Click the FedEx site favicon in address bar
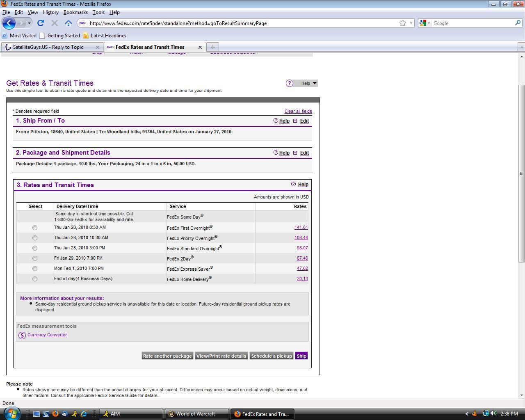The image size is (525, 420). 82,23
